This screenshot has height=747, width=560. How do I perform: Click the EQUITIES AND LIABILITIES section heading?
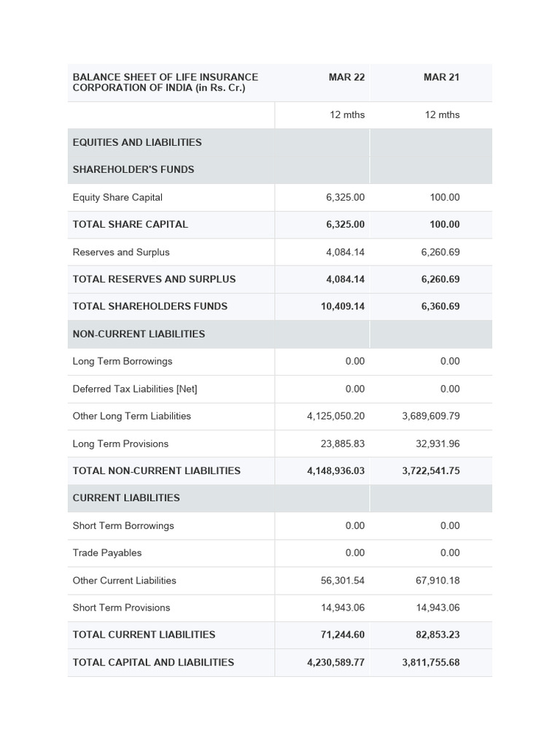point(137,142)
